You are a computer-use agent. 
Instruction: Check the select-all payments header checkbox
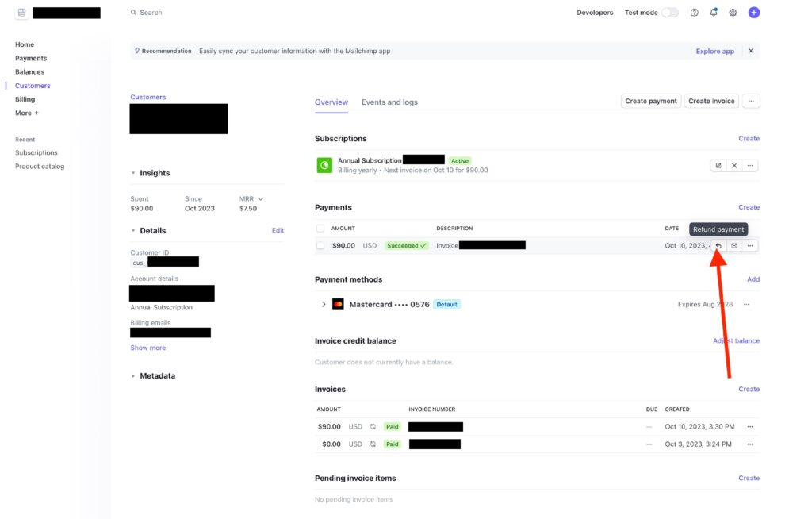(x=320, y=229)
